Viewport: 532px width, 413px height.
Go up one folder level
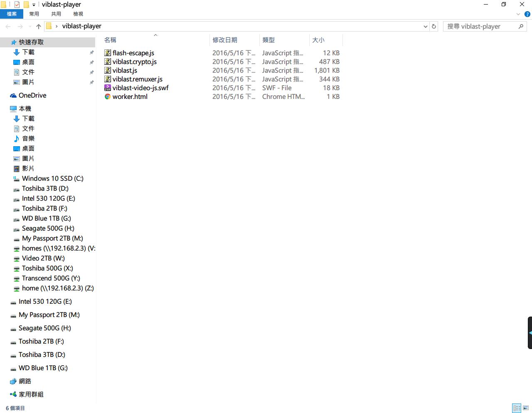coord(39,26)
